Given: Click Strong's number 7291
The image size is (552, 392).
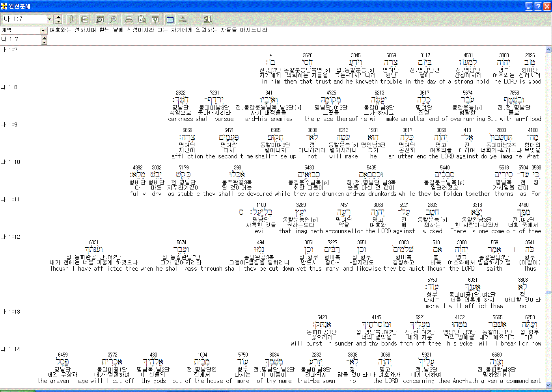Looking at the screenshot, I should 214,93.
